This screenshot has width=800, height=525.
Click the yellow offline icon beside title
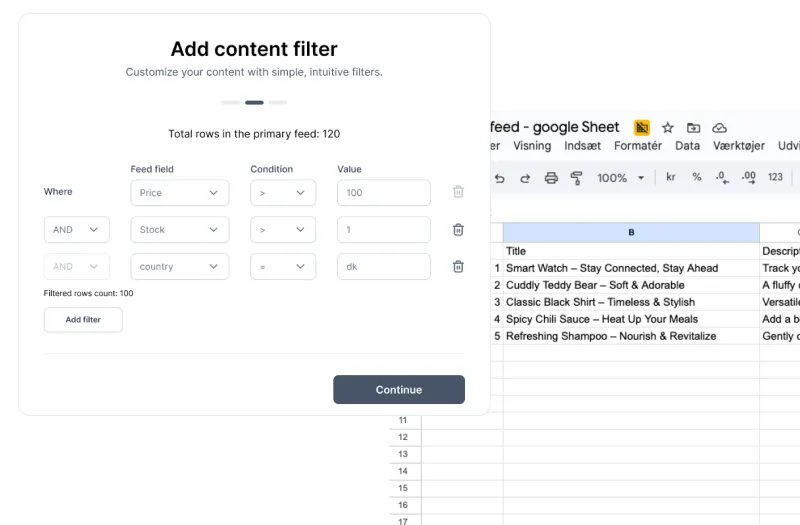tap(642, 128)
